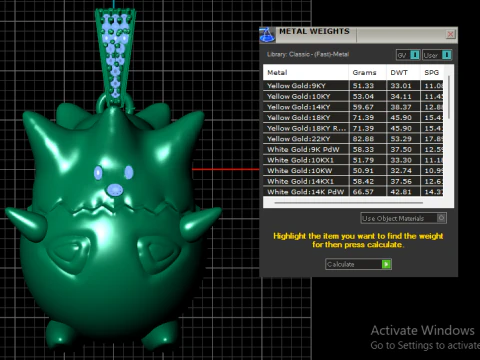480x360 pixels.
Task: Select the Yellow Gold:14KY row
Action: [353, 107]
